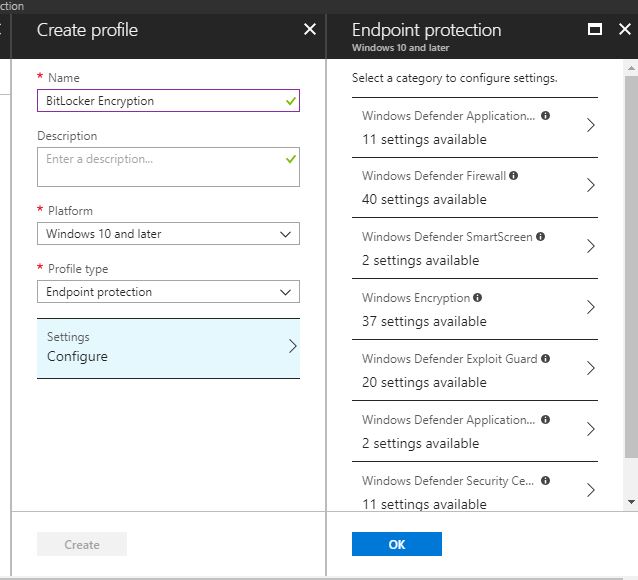The width and height of the screenshot is (638, 580).
Task: Click info icon beside Windows Defender Firewall
Action: (513, 175)
